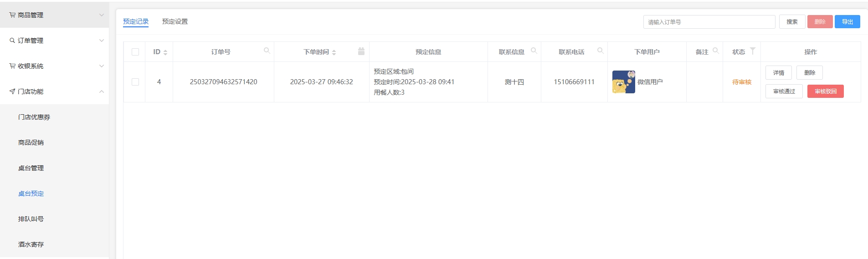Viewport: 868px width, 259px height.
Task: Collapse the 门店功能 sidebar section
Action: point(55,91)
